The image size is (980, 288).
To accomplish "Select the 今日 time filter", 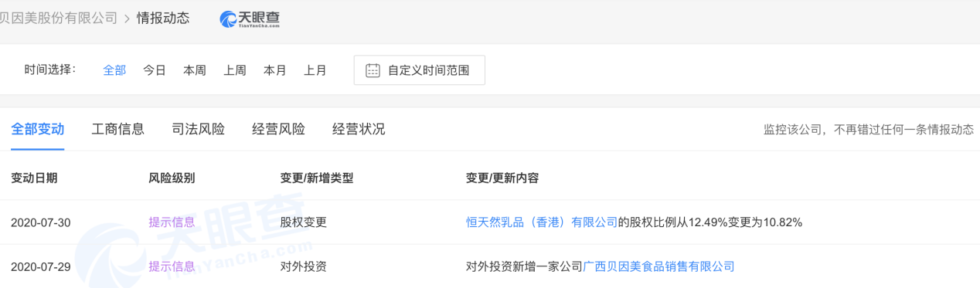I will point(155,70).
